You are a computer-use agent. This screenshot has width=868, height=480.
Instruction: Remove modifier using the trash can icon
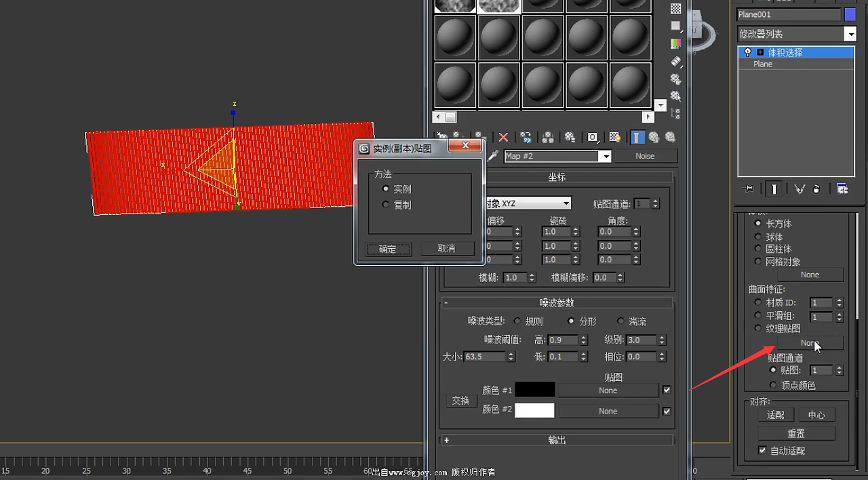(816, 189)
